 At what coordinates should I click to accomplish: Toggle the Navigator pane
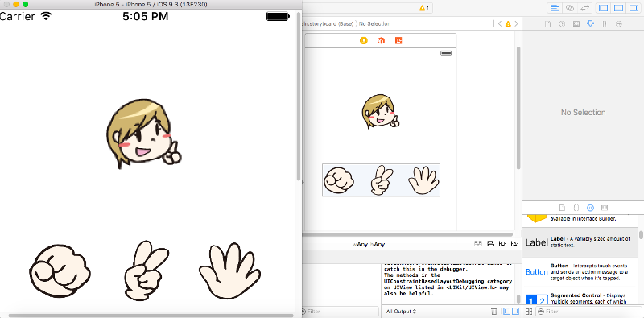[x=603, y=8]
